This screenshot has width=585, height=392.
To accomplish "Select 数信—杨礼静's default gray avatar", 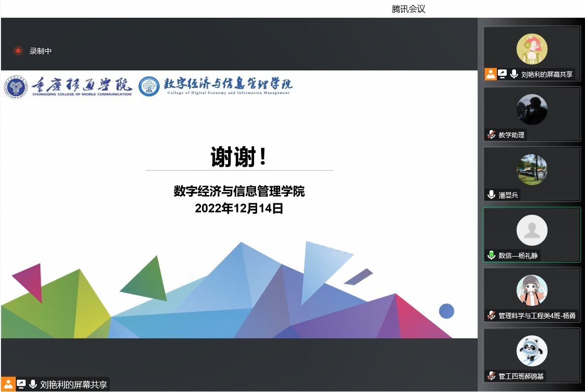I will click(x=532, y=230).
